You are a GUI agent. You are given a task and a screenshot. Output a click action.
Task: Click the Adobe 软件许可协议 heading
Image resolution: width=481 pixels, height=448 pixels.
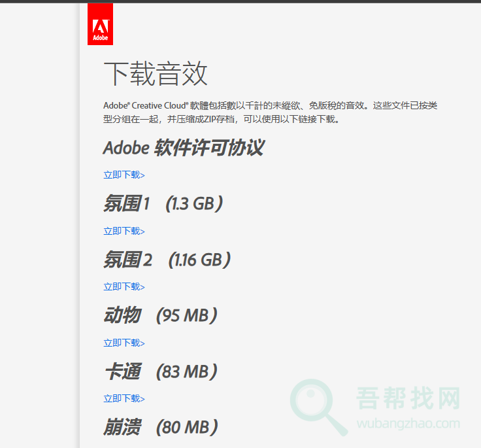point(183,148)
